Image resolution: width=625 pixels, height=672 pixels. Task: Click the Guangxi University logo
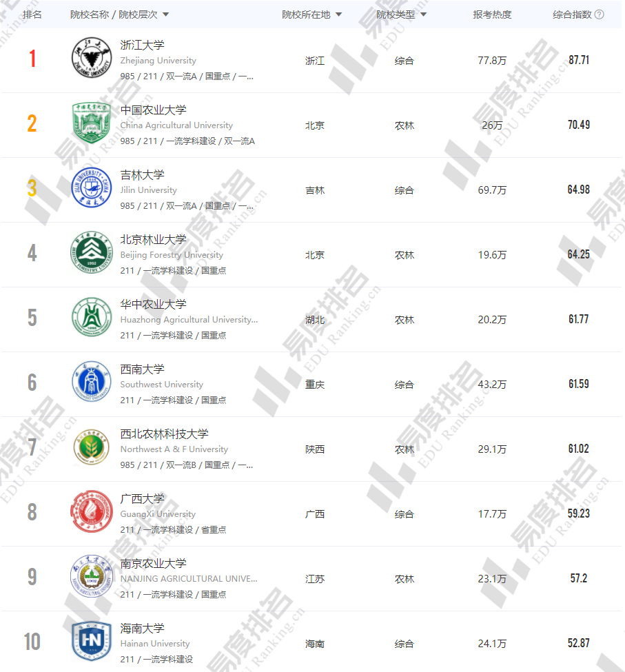[x=92, y=512]
